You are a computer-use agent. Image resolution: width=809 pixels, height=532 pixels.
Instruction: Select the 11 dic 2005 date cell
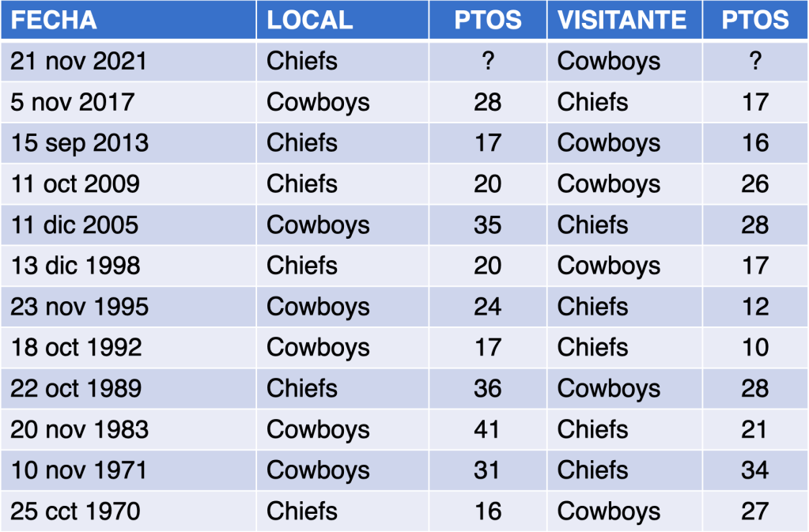(x=74, y=225)
